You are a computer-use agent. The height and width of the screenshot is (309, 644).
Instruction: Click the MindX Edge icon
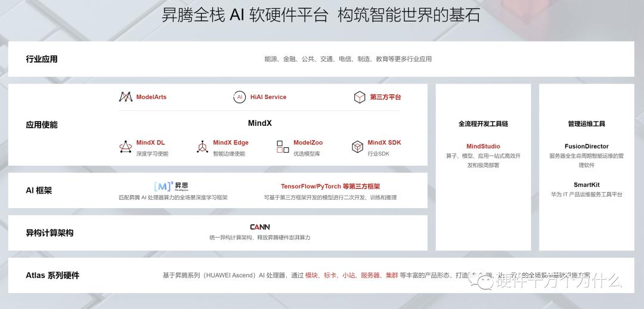(202, 147)
